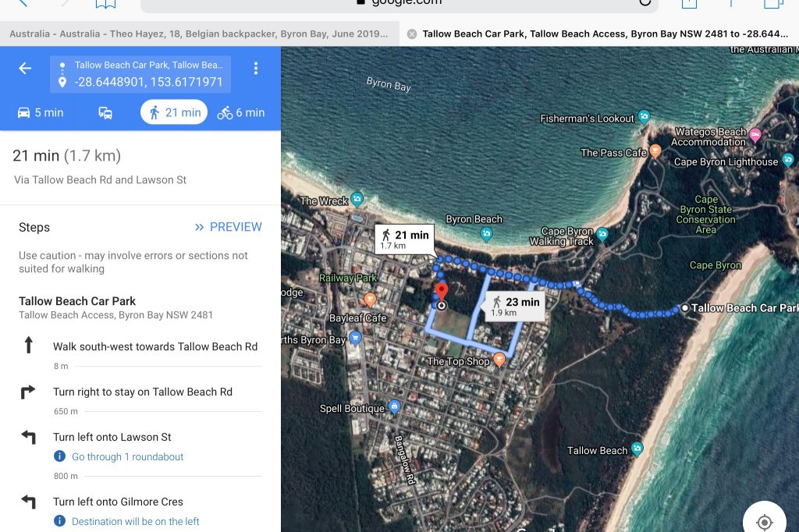Screen dimensions: 799x532
Task: Click the Tallow Beach Car Park origin field
Action: click(148, 66)
